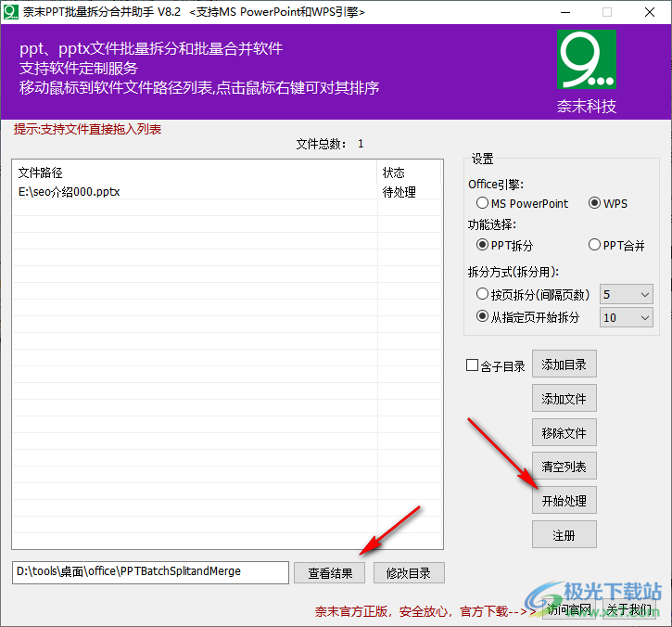Select 从指定页开始拆分 split mode
672x627 pixels.
click(527, 317)
